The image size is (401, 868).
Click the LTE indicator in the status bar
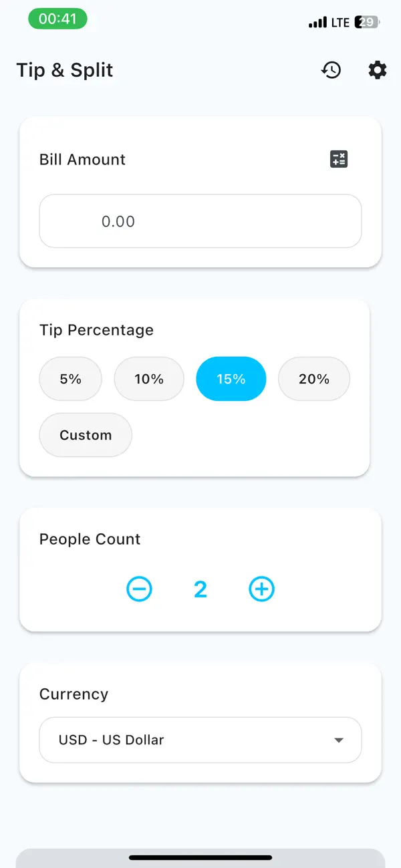point(339,22)
